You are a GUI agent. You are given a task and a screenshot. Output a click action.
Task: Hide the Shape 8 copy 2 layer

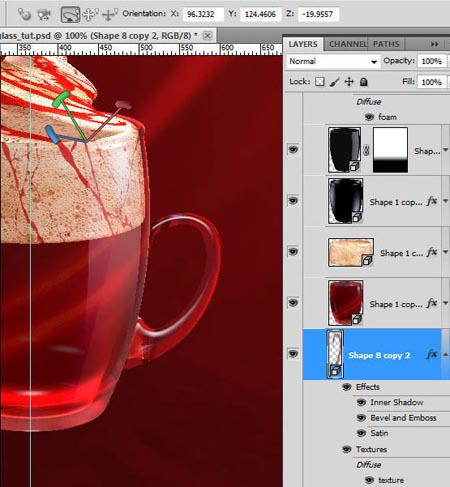[293, 353]
